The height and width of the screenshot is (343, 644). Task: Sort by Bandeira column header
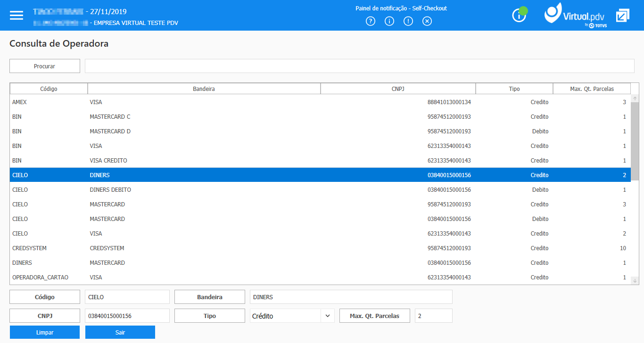point(204,89)
